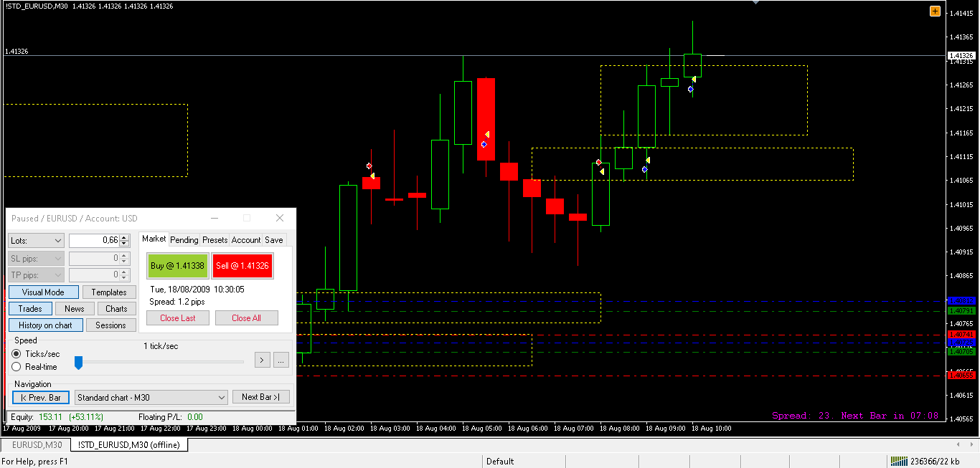Toggle the Charts button
980x468 pixels.
(x=116, y=309)
